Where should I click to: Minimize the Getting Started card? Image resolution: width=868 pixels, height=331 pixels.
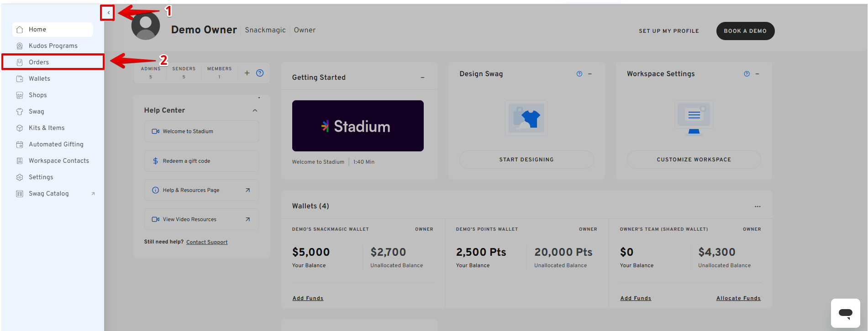[x=422, y=78]
